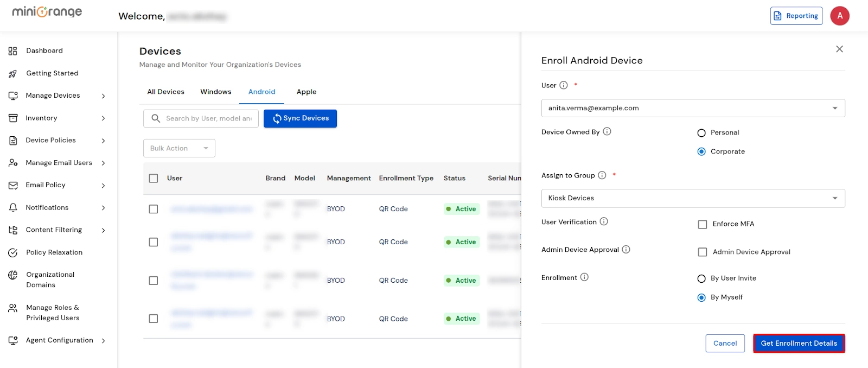Switch to the Windows tab
868x368 pixels.
[216, 92]
